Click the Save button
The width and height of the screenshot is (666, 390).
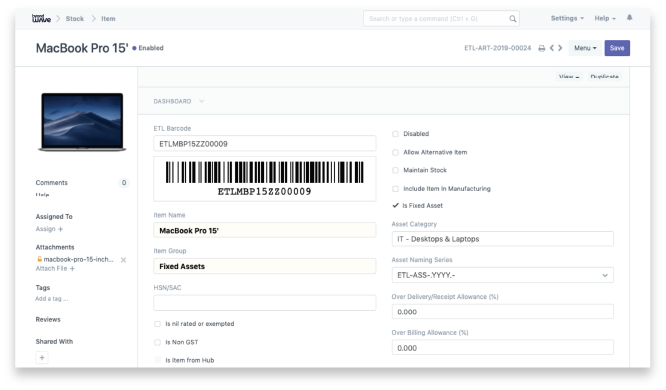tap(617, 48)
